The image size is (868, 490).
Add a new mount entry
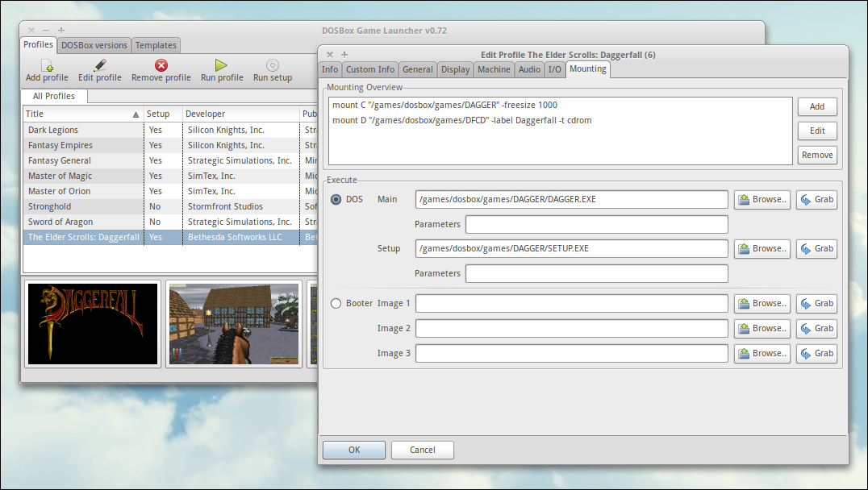coord(817,106)
